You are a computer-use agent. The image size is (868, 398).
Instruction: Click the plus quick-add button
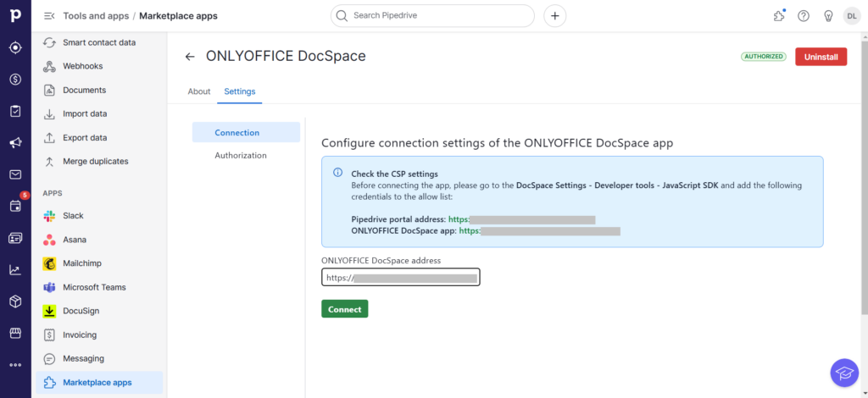(554, 16)
